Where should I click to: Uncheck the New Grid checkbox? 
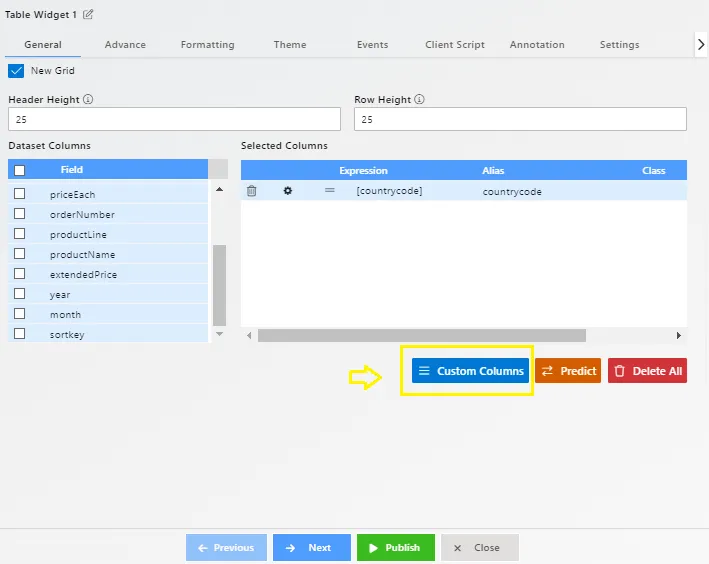[16, 71]
